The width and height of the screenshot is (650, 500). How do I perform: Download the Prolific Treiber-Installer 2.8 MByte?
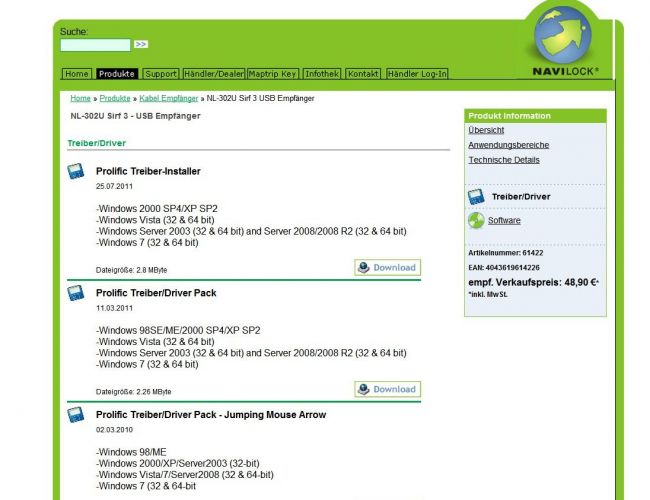click(x=388, y=267)
